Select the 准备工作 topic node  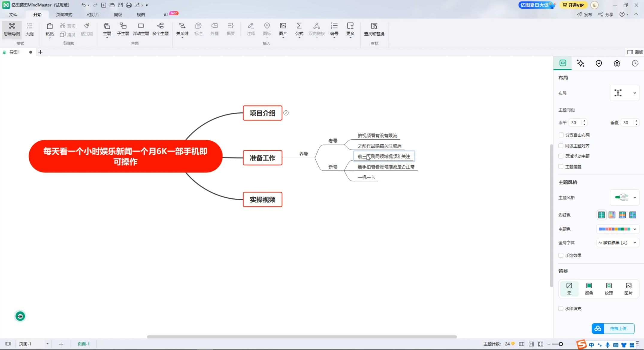(x=262, y=158)
